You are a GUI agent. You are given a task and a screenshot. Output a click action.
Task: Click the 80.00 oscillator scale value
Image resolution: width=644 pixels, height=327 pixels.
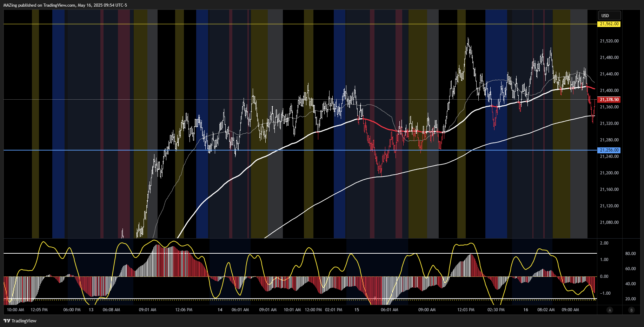pos(631,254)
